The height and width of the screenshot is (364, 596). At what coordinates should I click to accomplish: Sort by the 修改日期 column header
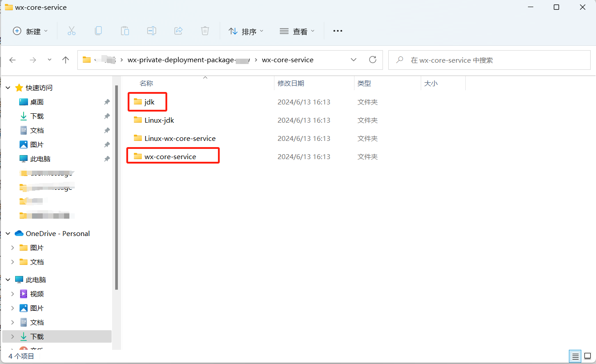(291, 84)
